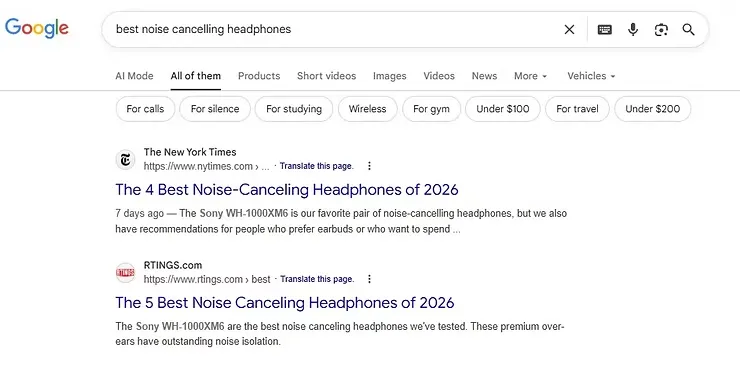Expand the More dropdown
This screenshot has width=740, height=366.
click(x=530, y=76)
